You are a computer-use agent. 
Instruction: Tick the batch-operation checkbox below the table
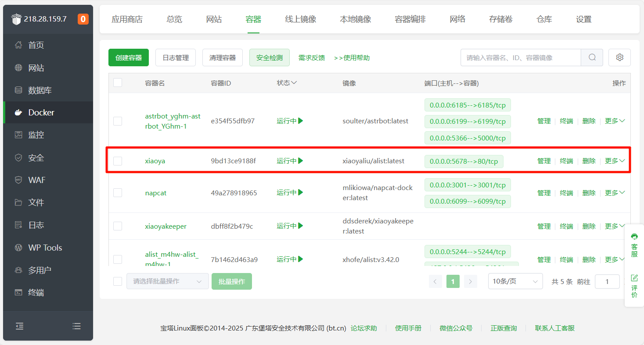(118, 281)
